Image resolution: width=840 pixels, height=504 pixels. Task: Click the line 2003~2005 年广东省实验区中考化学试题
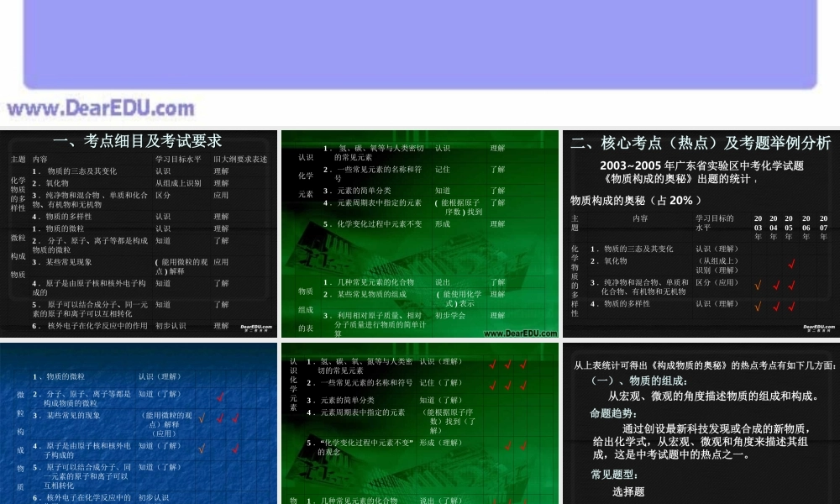click(x=701, y=165)
